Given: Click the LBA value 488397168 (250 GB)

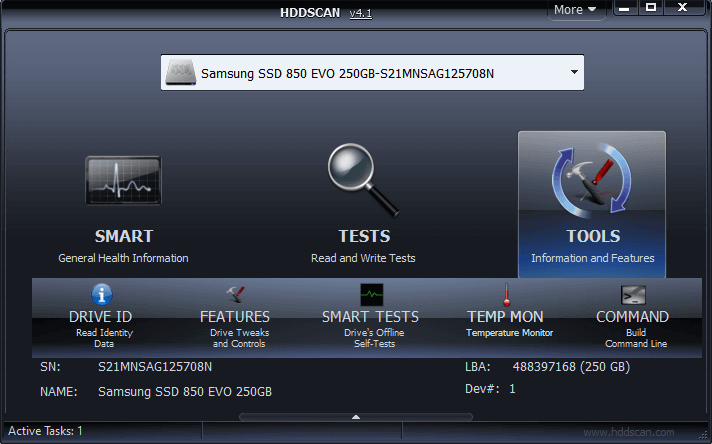Looking at the screenshot, I should pyautogui.click(x=571, y=367).
